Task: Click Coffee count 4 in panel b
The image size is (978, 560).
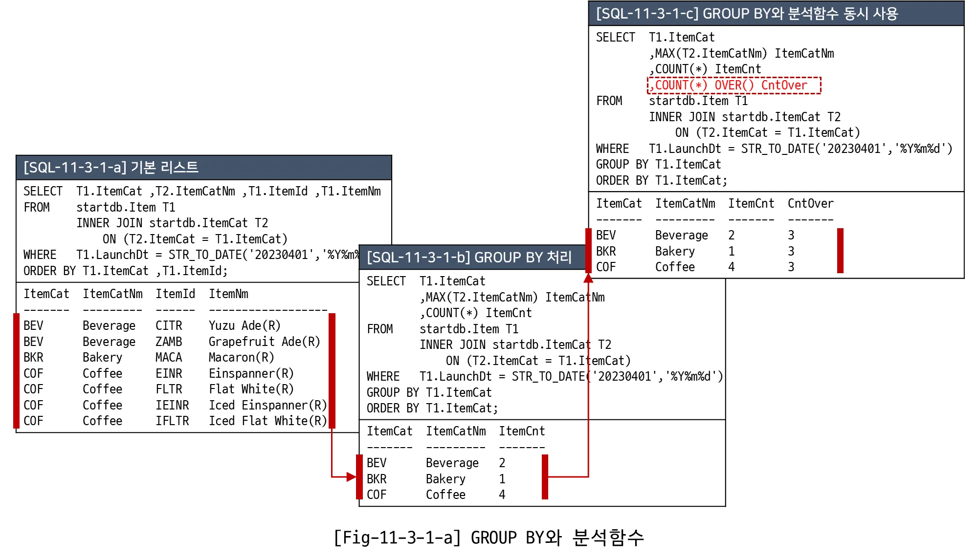Action: point(502,495)
